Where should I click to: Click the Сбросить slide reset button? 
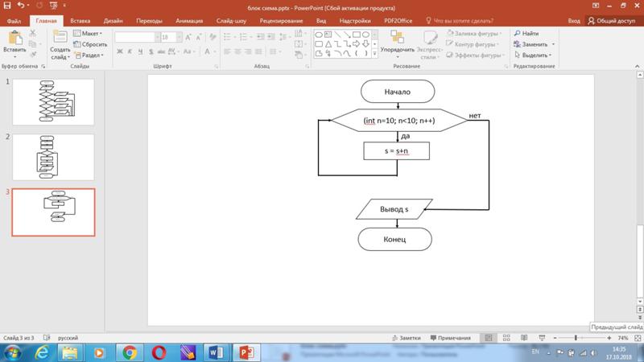91,44
